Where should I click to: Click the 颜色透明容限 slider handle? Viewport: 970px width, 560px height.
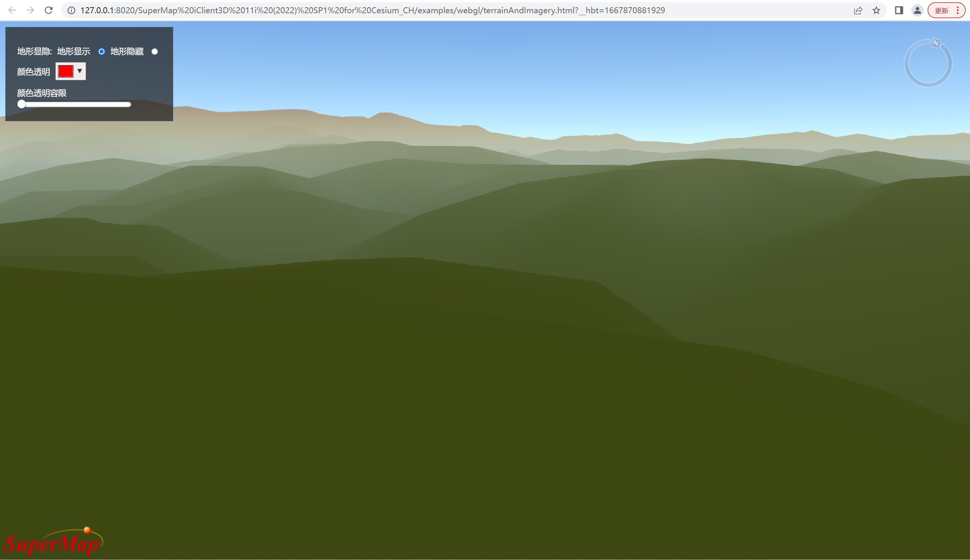(22, 104)
